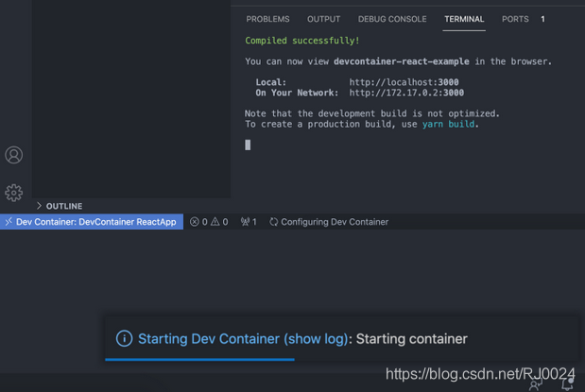This screenshot has width=585, height=392.
Task: Open notifications via the bell icon
Action: coord(567,384)
